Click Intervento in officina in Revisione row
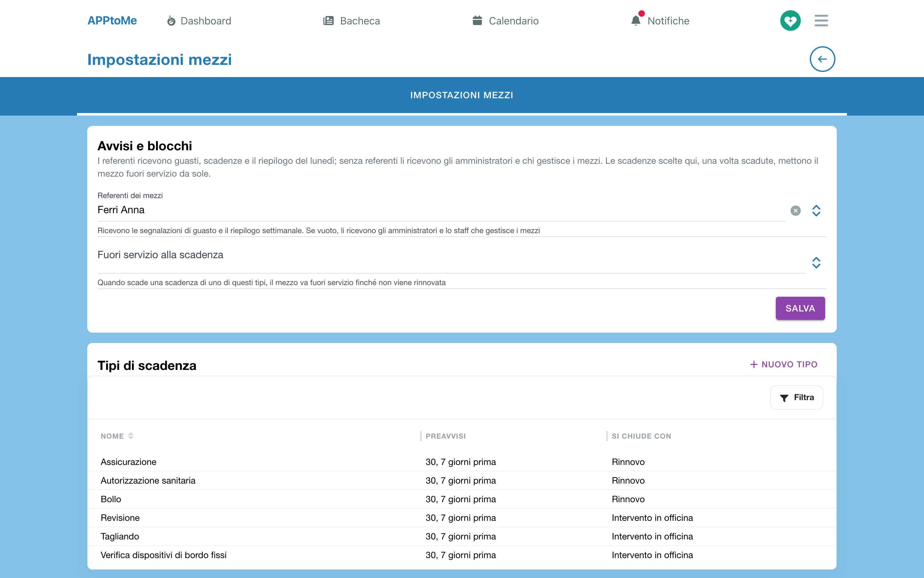Image resolution: width=924 pixels, height=578 pixels. [652, 518]
